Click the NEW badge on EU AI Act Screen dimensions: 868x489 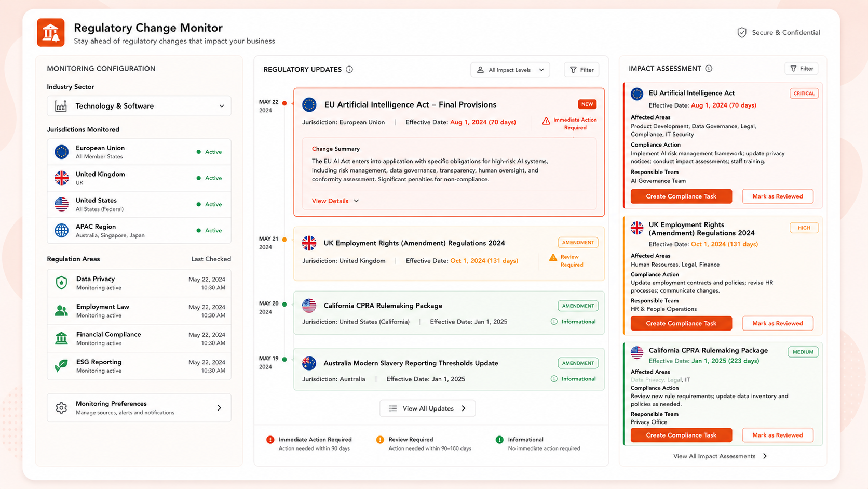pos(587,104)
